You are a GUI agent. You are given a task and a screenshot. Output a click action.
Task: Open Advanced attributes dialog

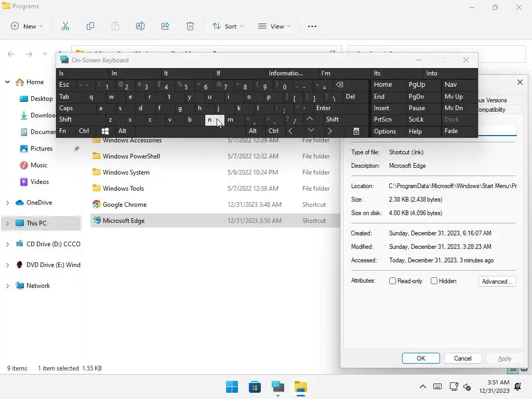point(497,281)
